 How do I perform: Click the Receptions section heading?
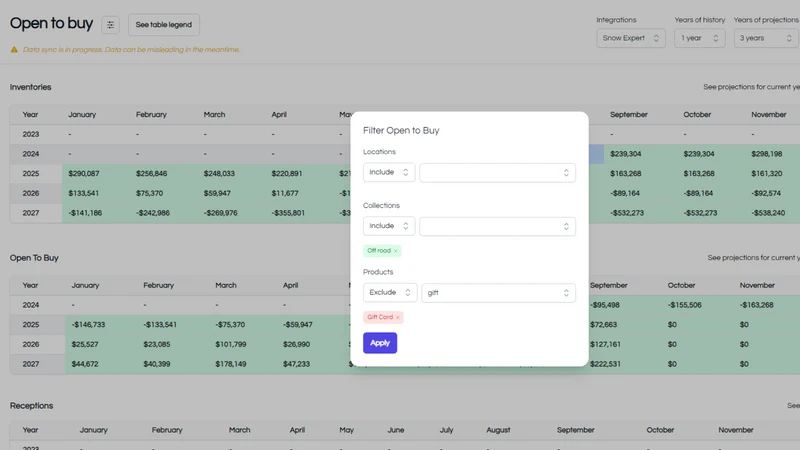pyautogui.click(x=31, y=406)
